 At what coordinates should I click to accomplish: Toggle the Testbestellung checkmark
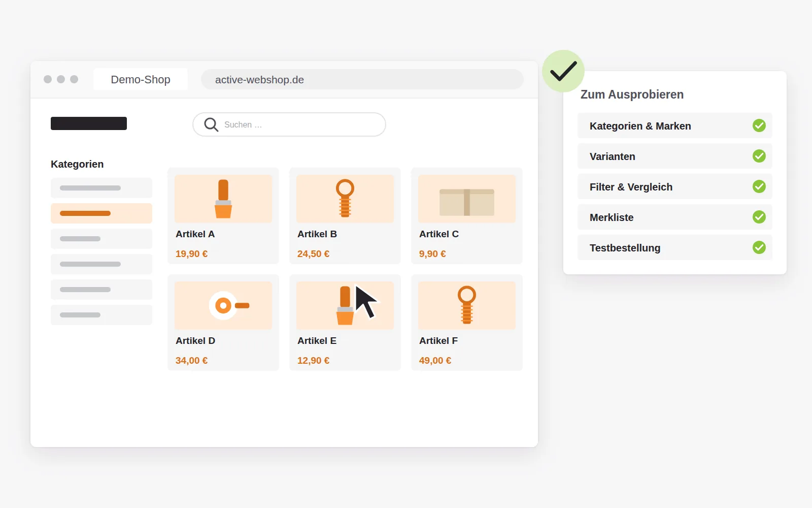[759, 247]
